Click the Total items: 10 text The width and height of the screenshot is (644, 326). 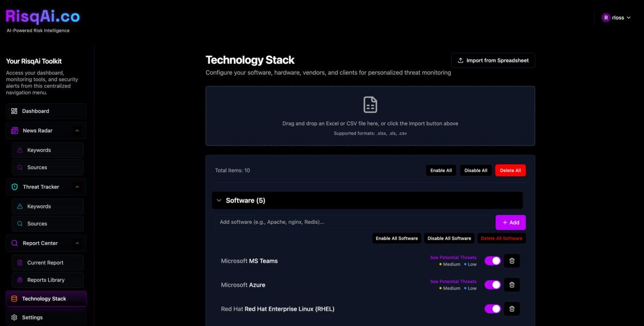click(232, 171)
